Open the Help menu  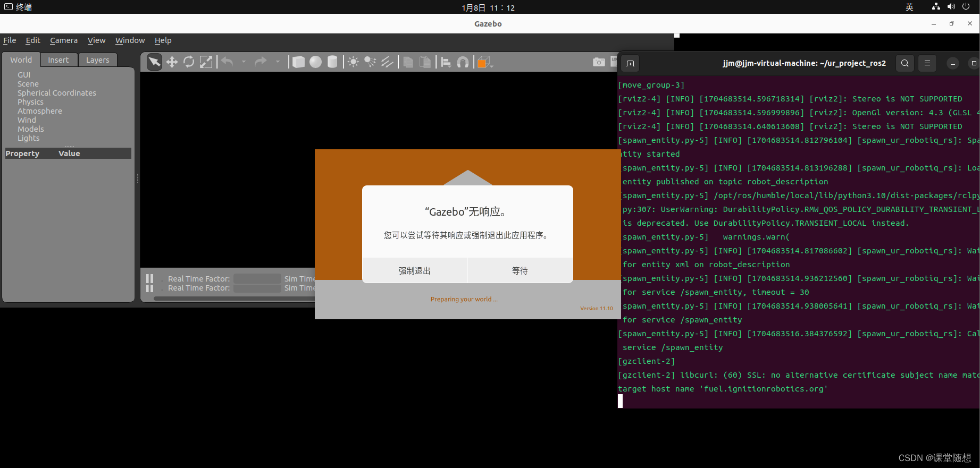coord(163,40)
